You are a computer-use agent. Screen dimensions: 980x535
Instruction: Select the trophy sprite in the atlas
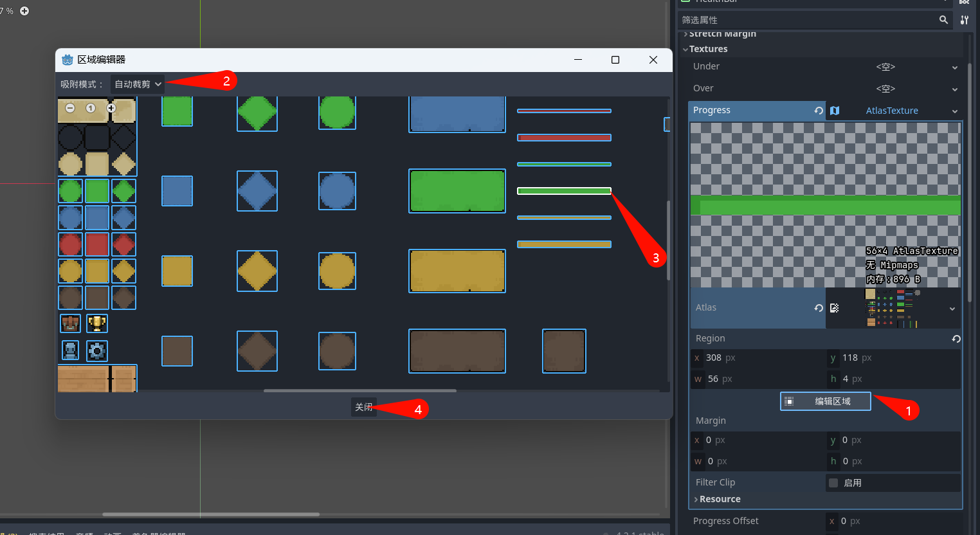97,323
